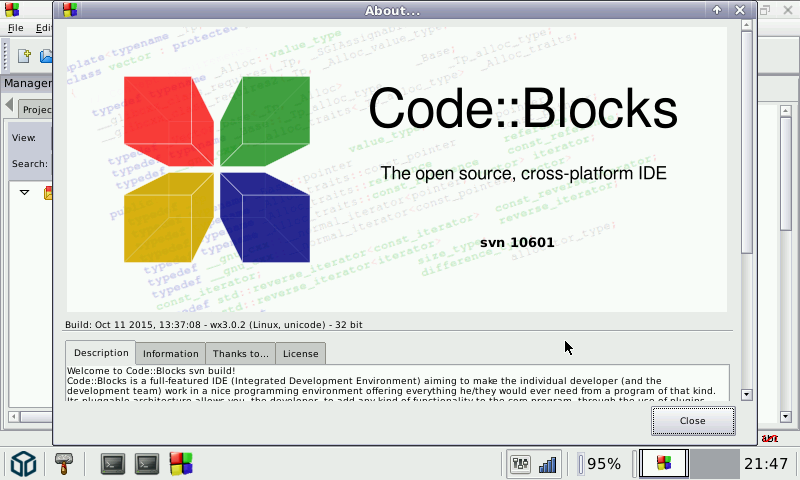Click the workspace icon in Projects tree
The width and height of the screenshot is (800, 480).
pyautogui.click(x=48, y=193)
